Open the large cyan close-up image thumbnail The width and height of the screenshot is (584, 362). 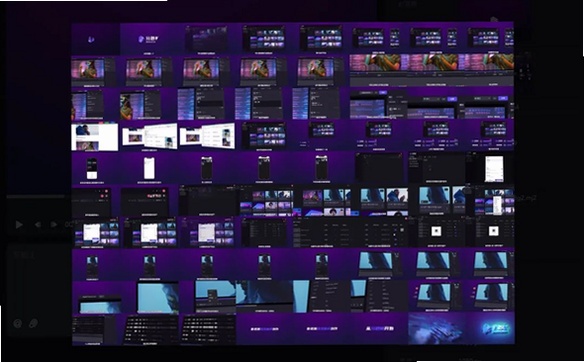(158, 297)
